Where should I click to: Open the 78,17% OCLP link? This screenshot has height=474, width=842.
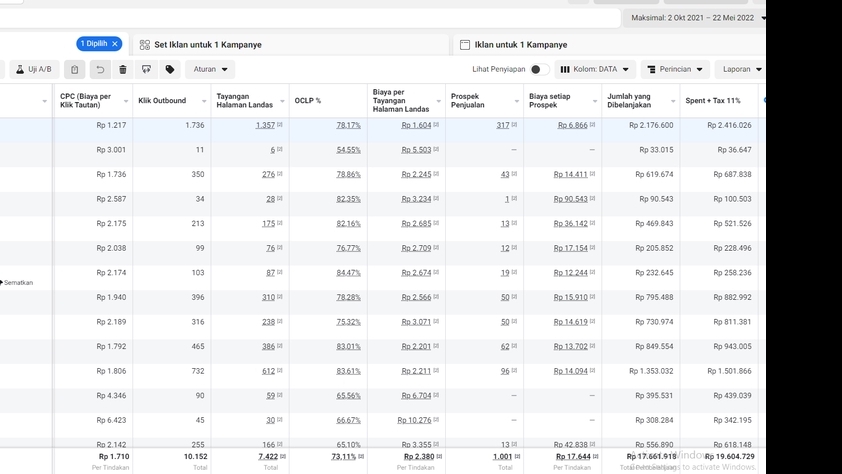click(x=349, y=125)
